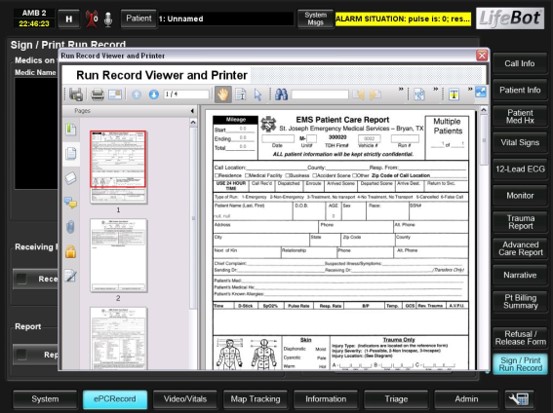553x413 pixels.
Task: Open the Map Tracking tab
Action: coord(255,399)
